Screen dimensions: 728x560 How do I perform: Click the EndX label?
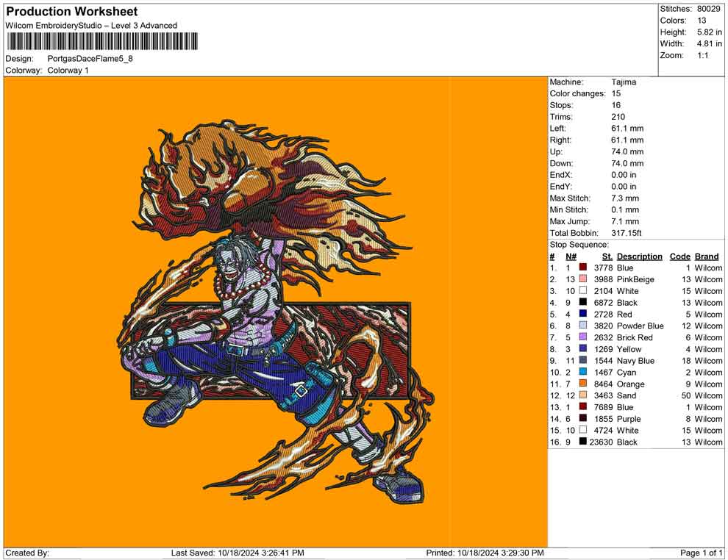coord(561,175)
